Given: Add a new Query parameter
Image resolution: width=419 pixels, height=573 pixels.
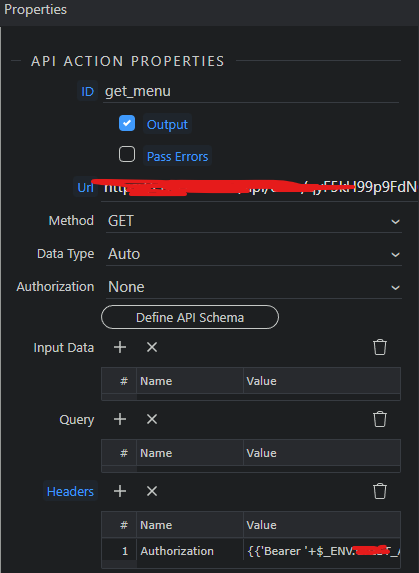Looking at the screenshot, I should (120, 419).
